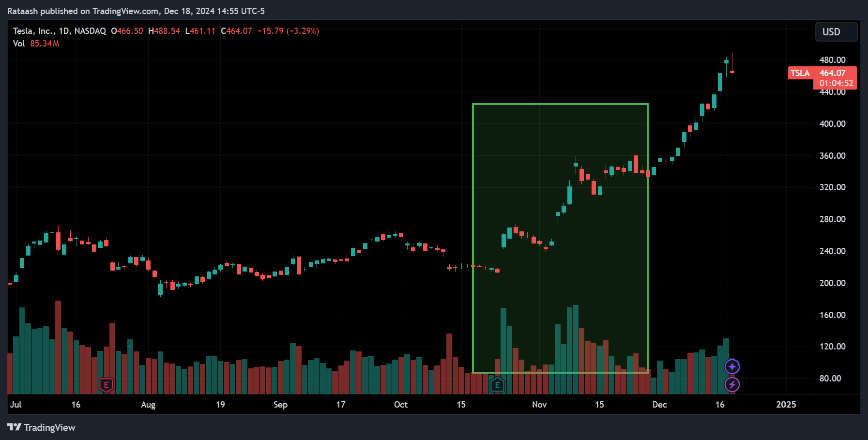Click the red earnings E marker near July
Viewport: 868px width, 440px height.
[x=106, y=385]
